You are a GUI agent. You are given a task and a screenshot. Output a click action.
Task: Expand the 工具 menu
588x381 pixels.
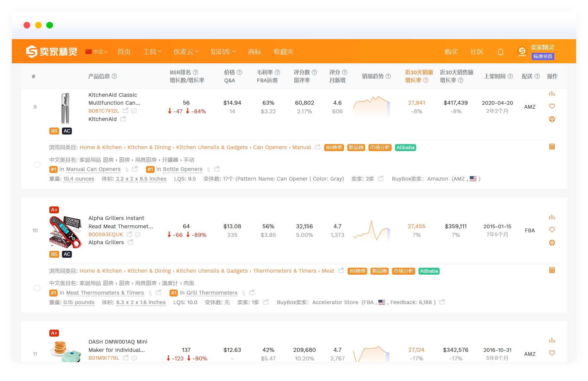tap(152, 52)
